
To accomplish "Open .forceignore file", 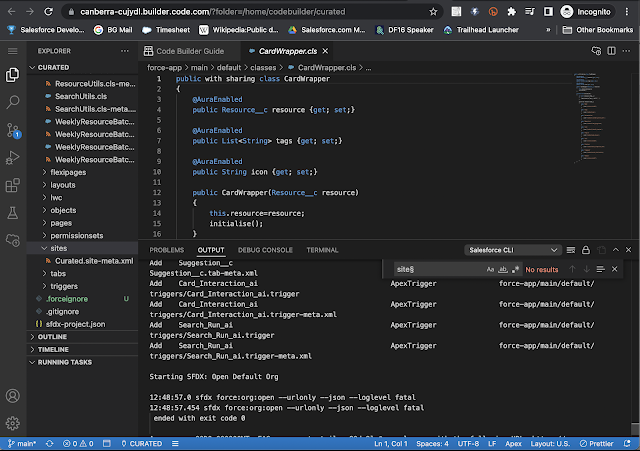I will point(67,299).
